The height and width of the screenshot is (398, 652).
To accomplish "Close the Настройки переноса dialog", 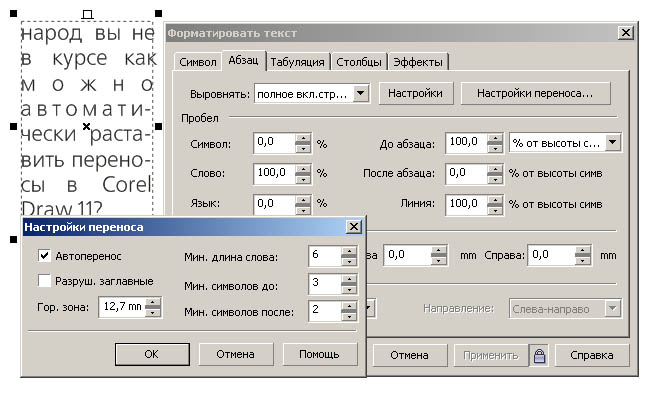I will (x=353, y=227).
